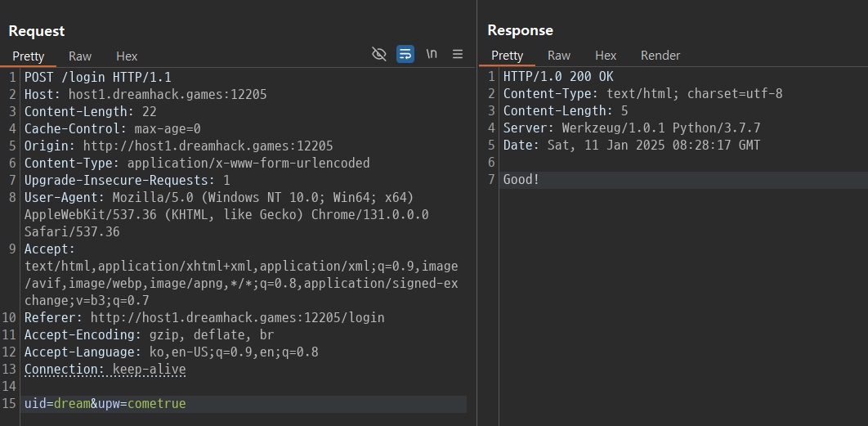The width and height of the screenshot is (868, 426).
Task: Click Server: Werkzeug/1.0.1 Python/3.7.7 header
Action: (632, 128)
